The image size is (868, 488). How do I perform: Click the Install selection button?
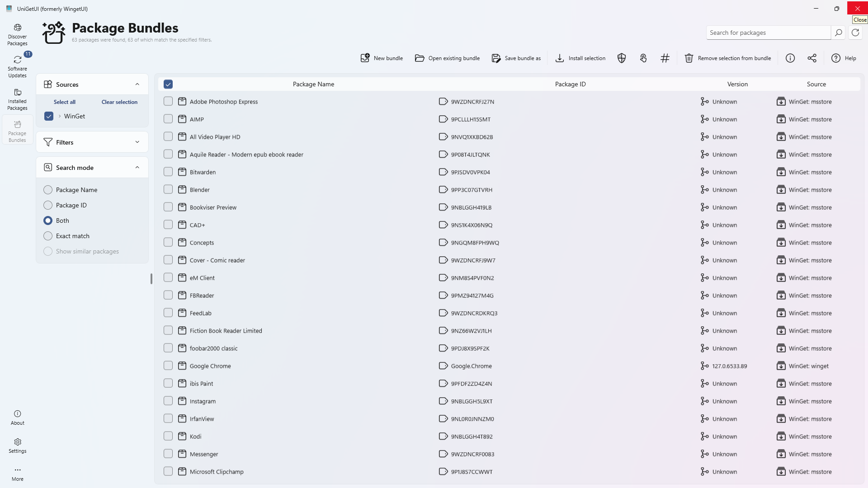[580, 58]
